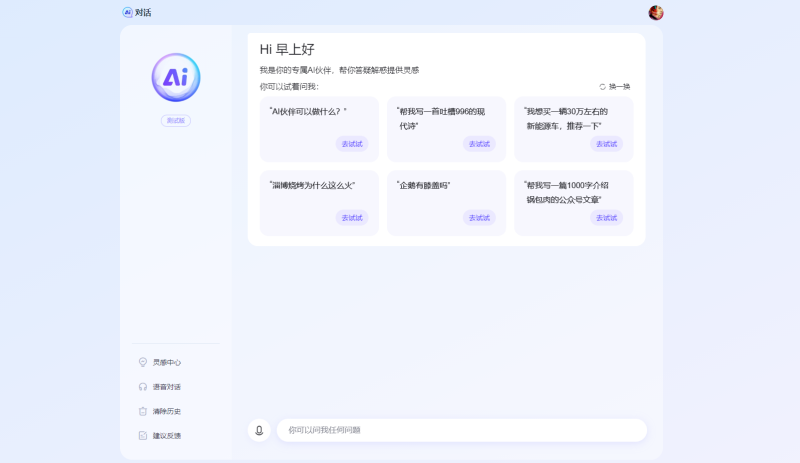
Task: Try the 新能源车 recommendation prompt button
Action: [606, 144]
